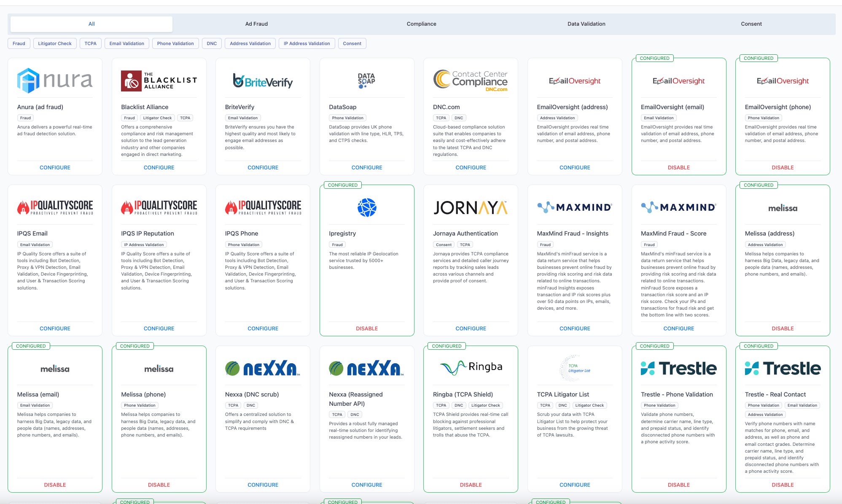Click the Trestle logo on Phone Validation card
The image size is (842, 504).
(x=678, y=368)
